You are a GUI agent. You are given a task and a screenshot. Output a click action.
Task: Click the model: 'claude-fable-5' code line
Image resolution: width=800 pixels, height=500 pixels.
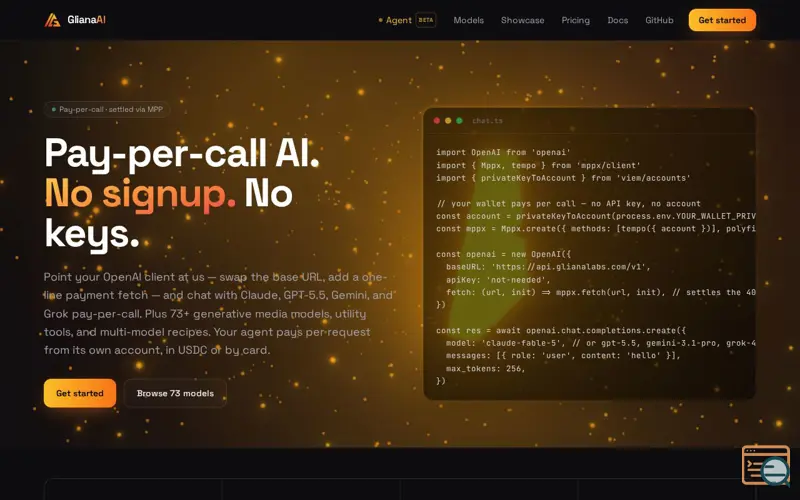point(601,343)
